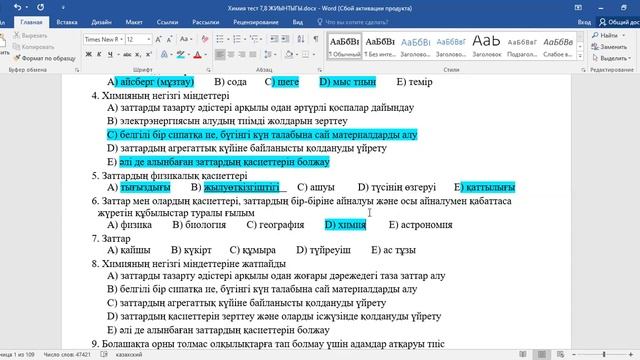This screenshot has width=640, height=360.
Task: Click Общий доступ (Share) button
Action: click(x=618, y=22)
